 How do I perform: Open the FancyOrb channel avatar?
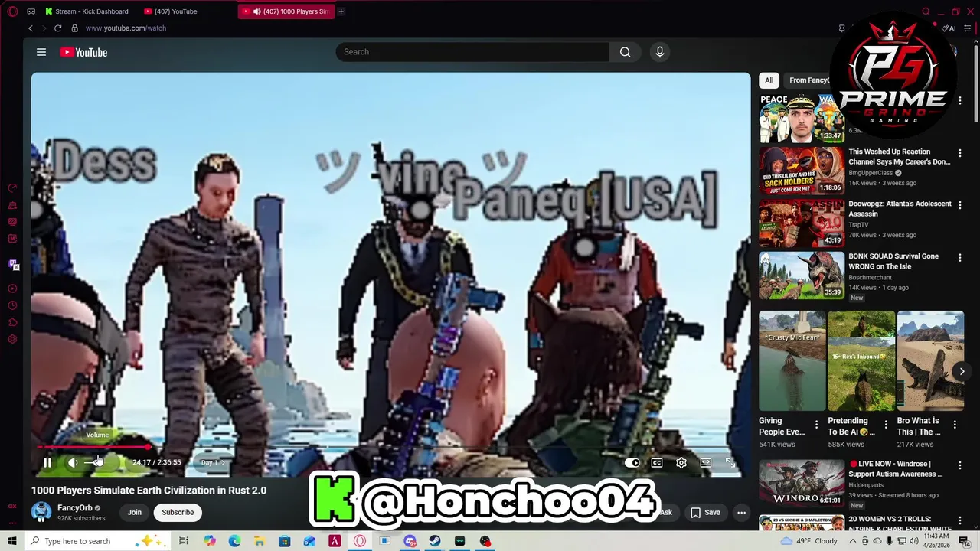pyautogui.click(x=41, y=512)
